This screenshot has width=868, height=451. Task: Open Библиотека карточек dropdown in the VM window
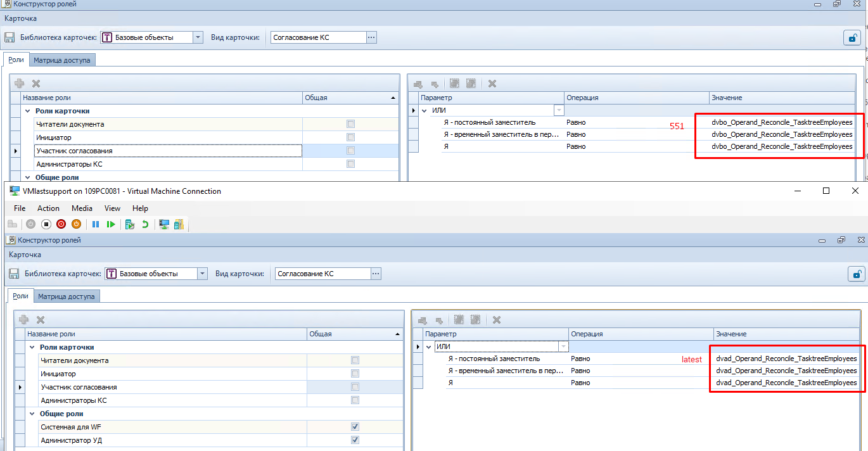click(x=202, y=274)
